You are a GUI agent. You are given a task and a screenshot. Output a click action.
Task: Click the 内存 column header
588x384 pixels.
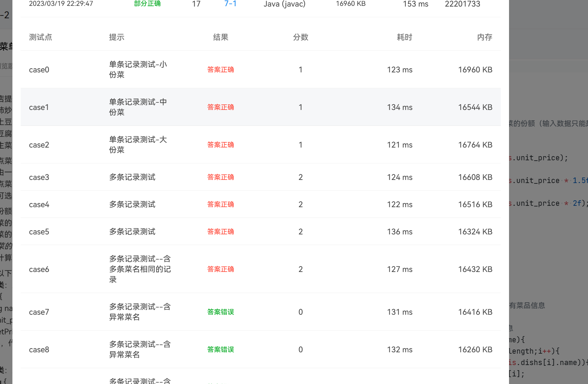(x=485, y=37)
